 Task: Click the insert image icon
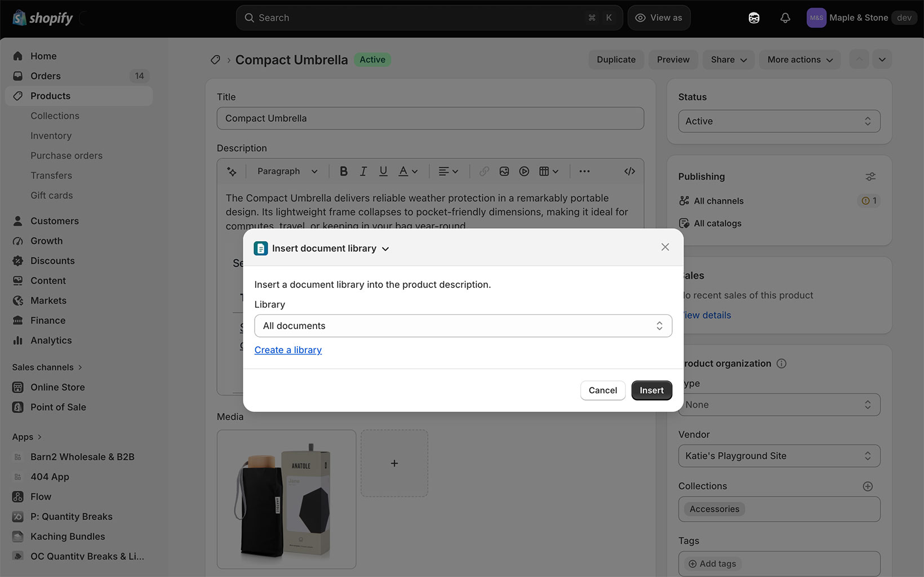[504, 171]
